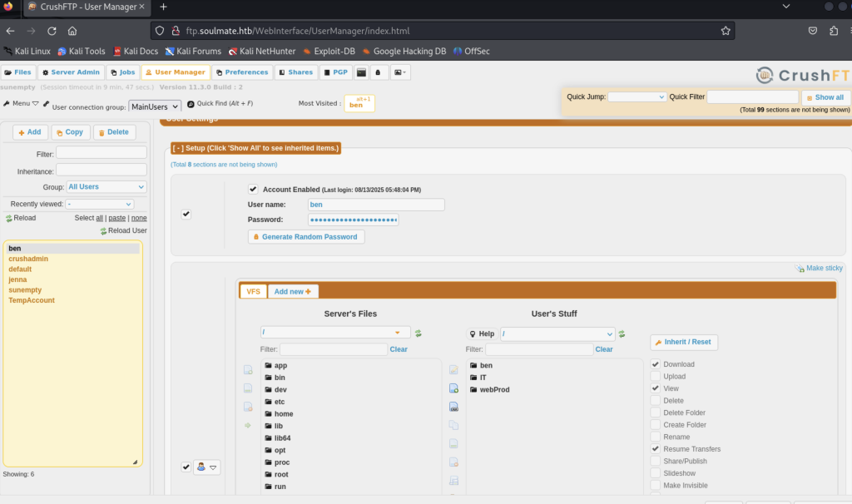The height and width of the screenshot is (504, 852).
Task: Switch to the Server Admin tab
Action: (71, 72)
